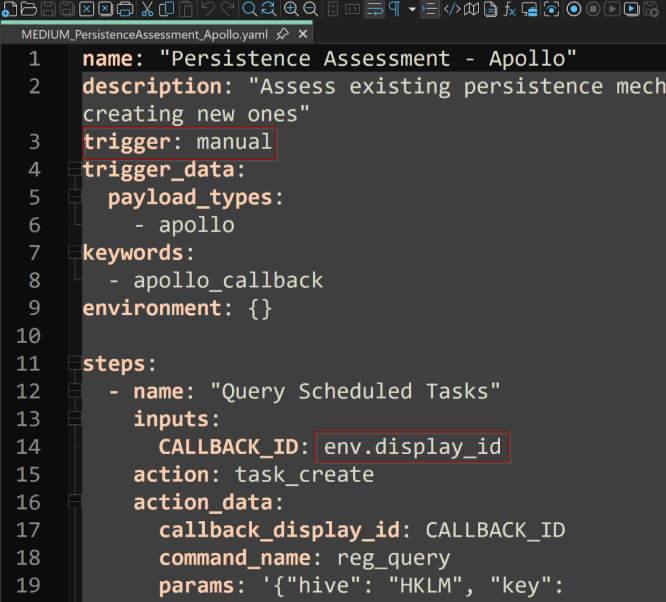Open the dropdown arrow beside the pilcrow
The image size is (666, 602).
[412, 9]
